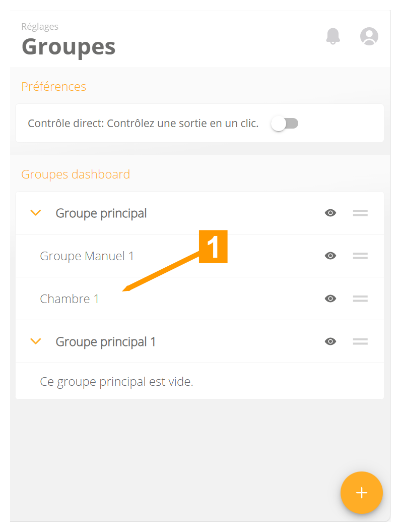
Task: Open the user profile avatar
Action: click(x=369, y=36)
